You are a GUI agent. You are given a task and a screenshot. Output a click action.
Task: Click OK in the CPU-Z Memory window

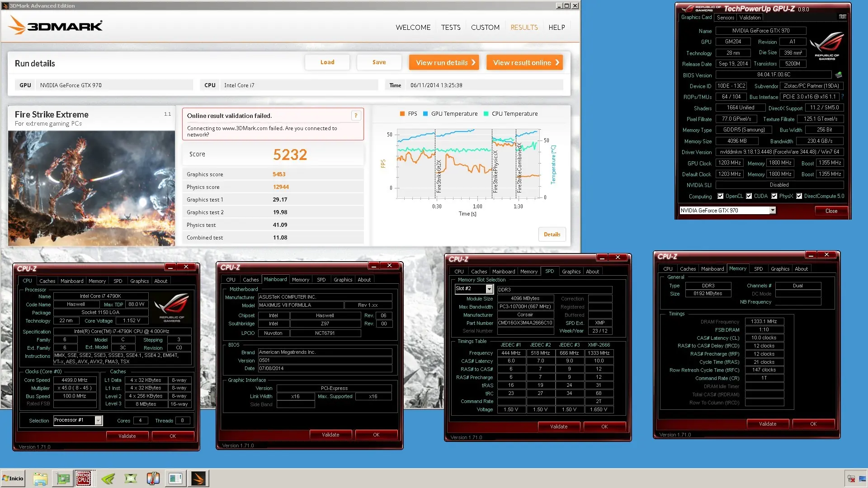point(813,424)
